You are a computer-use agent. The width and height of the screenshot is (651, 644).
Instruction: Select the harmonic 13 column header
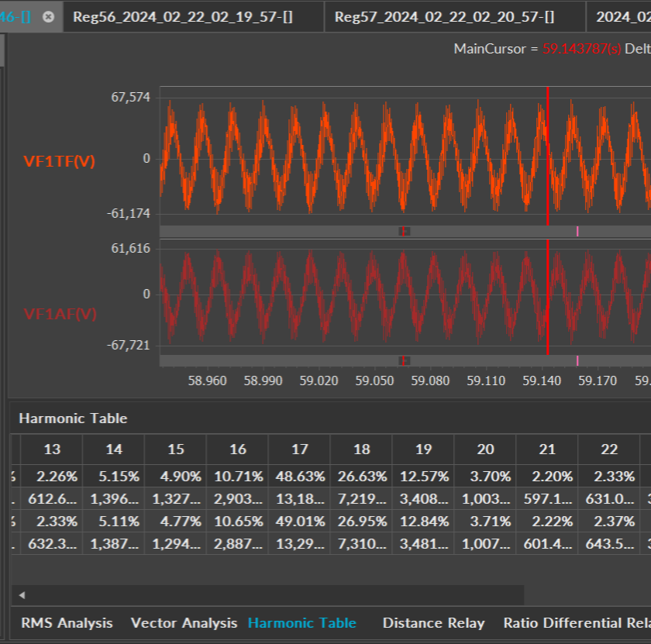(x=52, y=449)
